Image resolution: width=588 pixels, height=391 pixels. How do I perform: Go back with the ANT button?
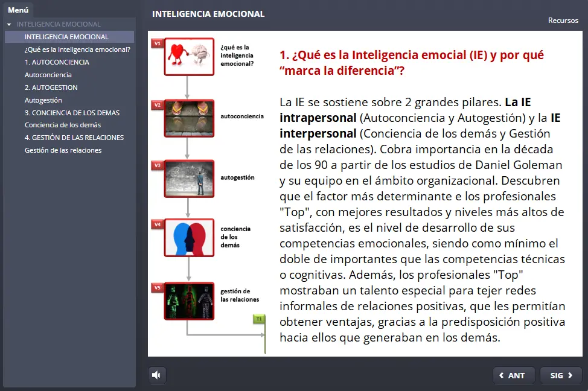pyautogui.click(x=513, y=375)
